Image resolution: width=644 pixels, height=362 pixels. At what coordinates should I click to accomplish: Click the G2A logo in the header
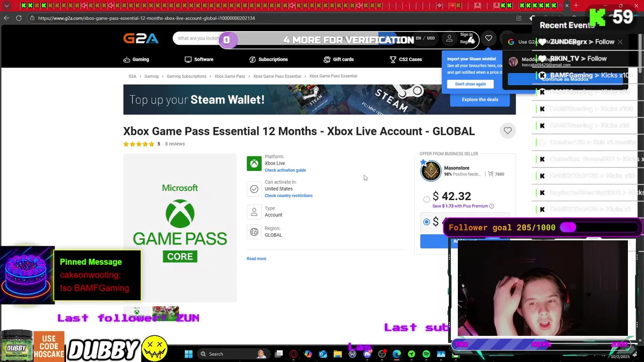click(x=141, y=38)
